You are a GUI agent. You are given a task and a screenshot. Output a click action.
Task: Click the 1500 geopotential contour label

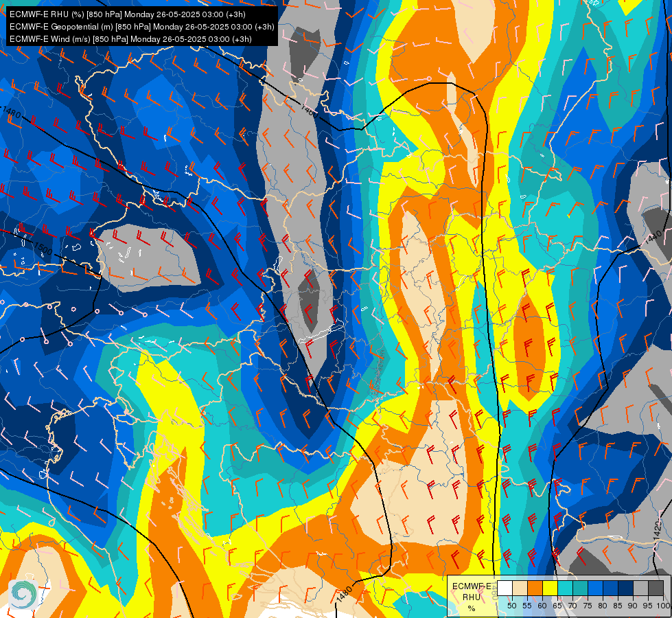(43, 248)
